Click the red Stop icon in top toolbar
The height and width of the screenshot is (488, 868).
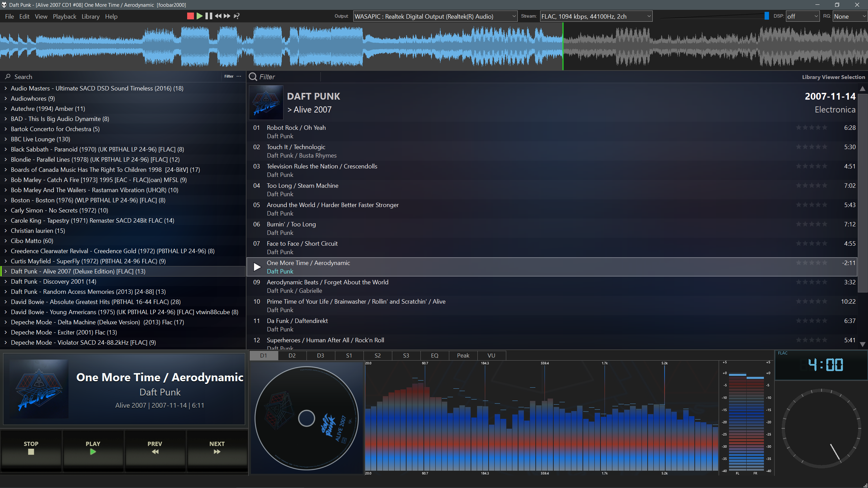tap(190, 16)
